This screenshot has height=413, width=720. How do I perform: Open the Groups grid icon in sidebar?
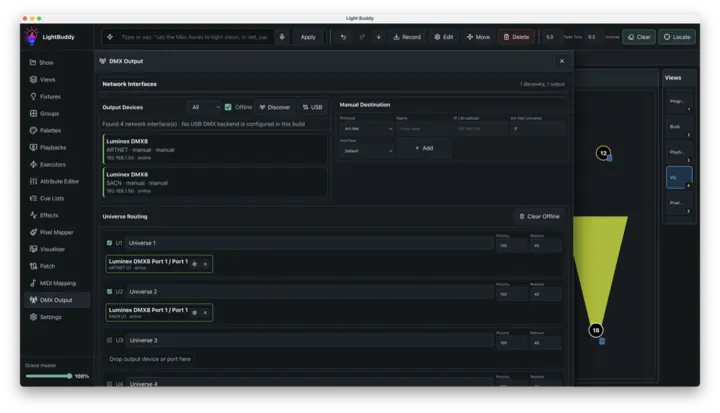(33, 113)
